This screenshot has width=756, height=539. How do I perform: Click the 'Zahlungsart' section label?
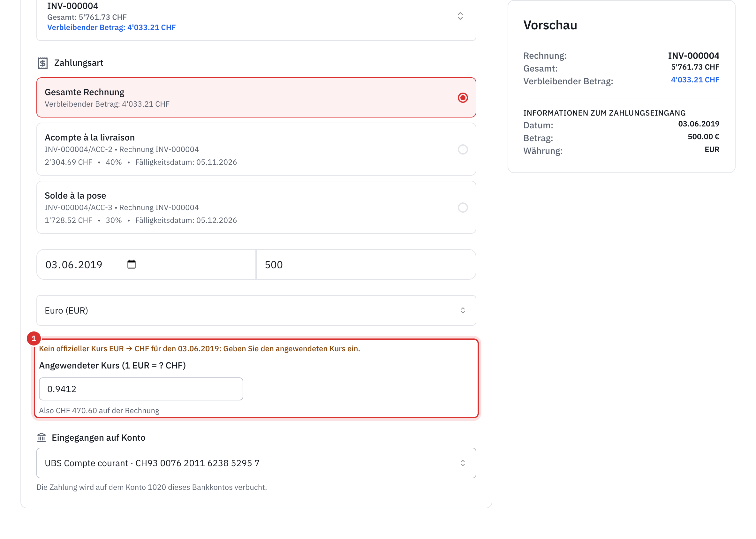[79, 63]
